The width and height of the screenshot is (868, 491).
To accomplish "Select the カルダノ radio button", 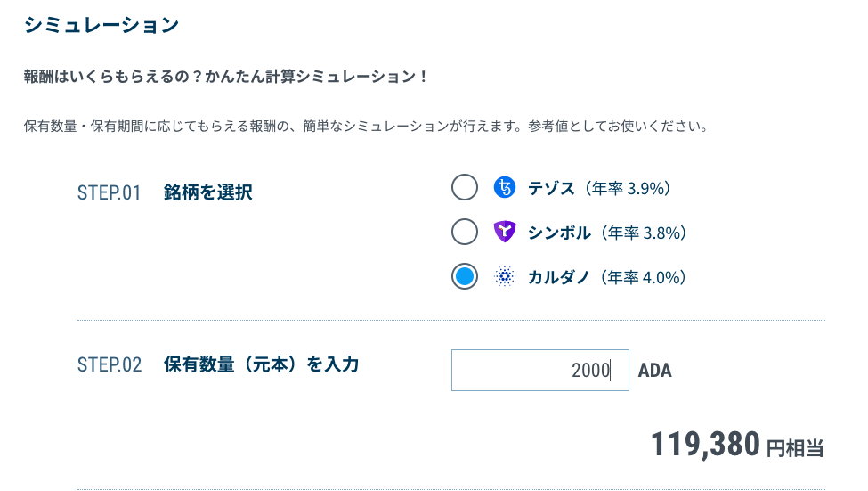I will click(x=465, y=276).
